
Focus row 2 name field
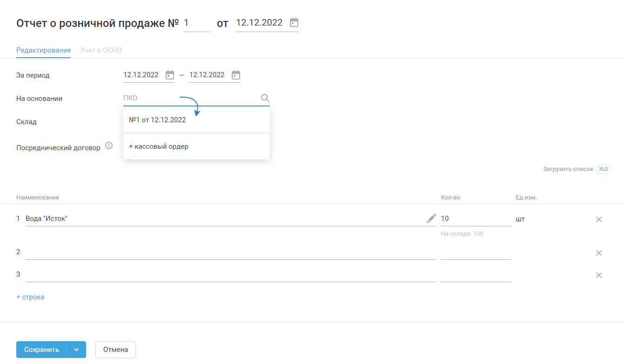point(231,252)
